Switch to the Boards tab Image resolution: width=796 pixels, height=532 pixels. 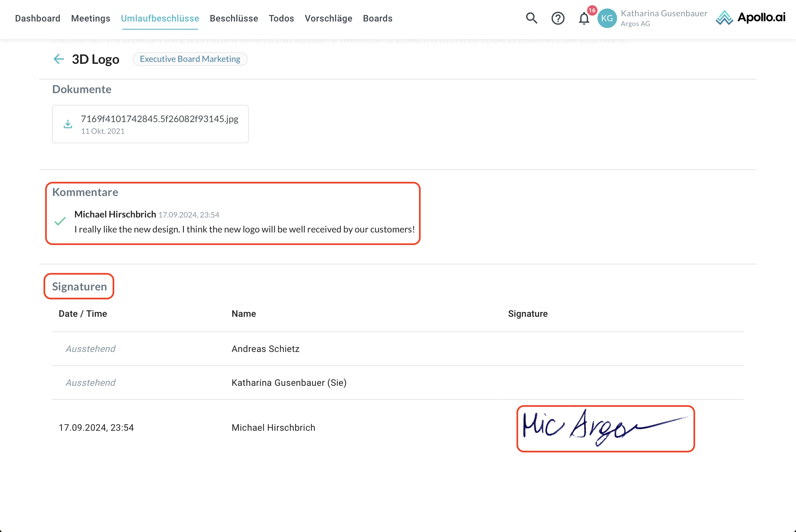coord(377,18)
